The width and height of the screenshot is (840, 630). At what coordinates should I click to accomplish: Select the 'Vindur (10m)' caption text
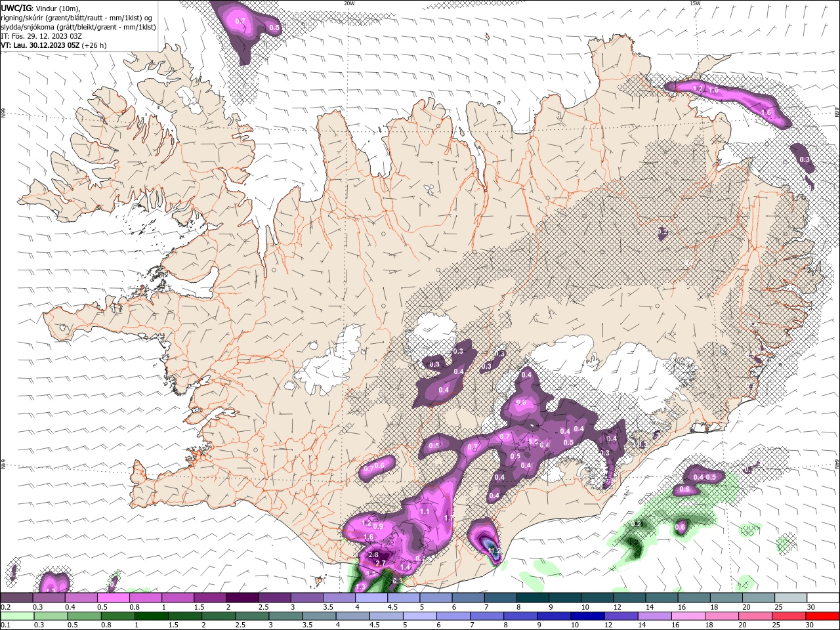(x=57, y=8)
